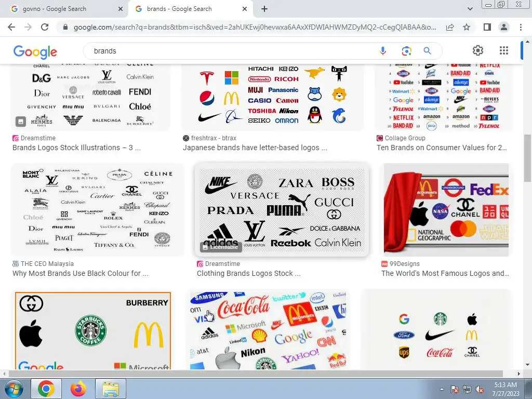
Task: Click the Licensable badge on Clothing Brands image
Action: point(220,247)
